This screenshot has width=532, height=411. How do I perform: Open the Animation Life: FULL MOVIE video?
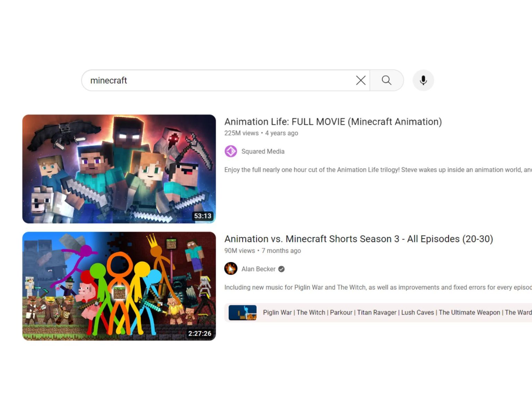pyautogui.click(x=333, y=122)
